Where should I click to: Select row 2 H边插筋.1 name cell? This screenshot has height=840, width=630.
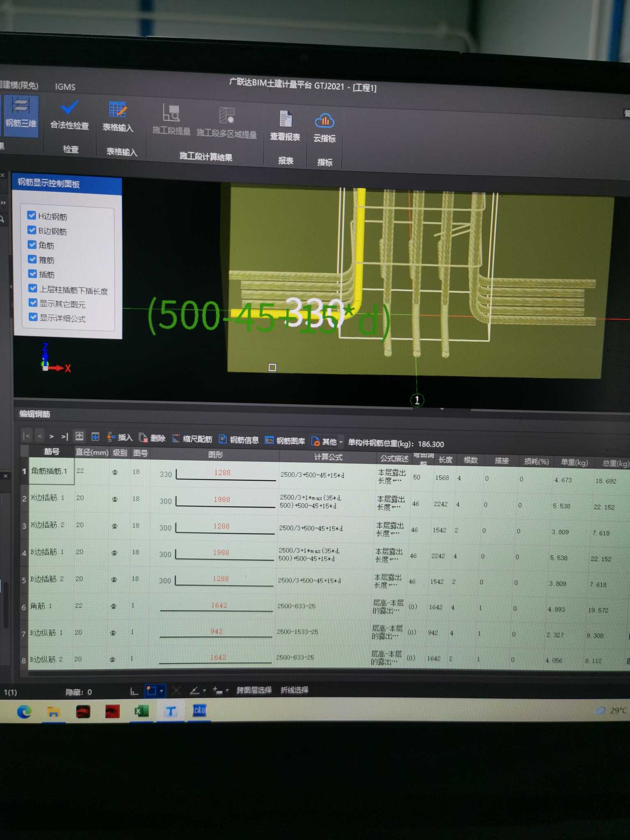click(51, 498)
